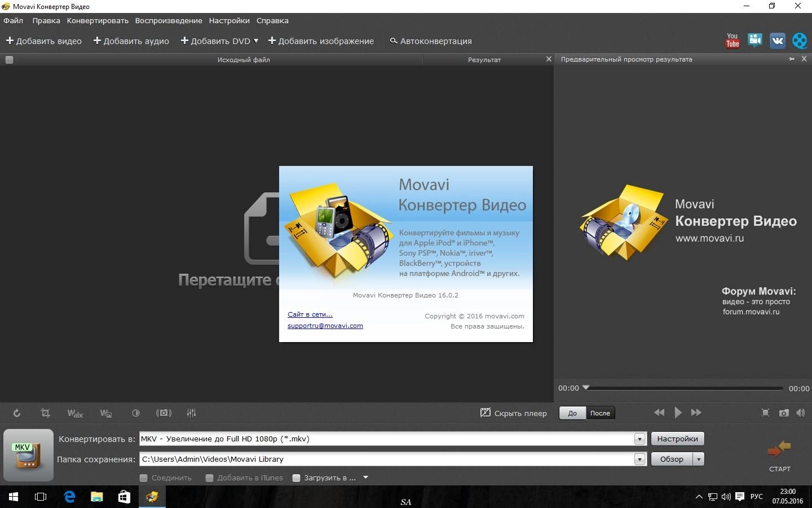Select the video stabilization tool
Viewport: 812px width, 508px height.
pos(164,413)
